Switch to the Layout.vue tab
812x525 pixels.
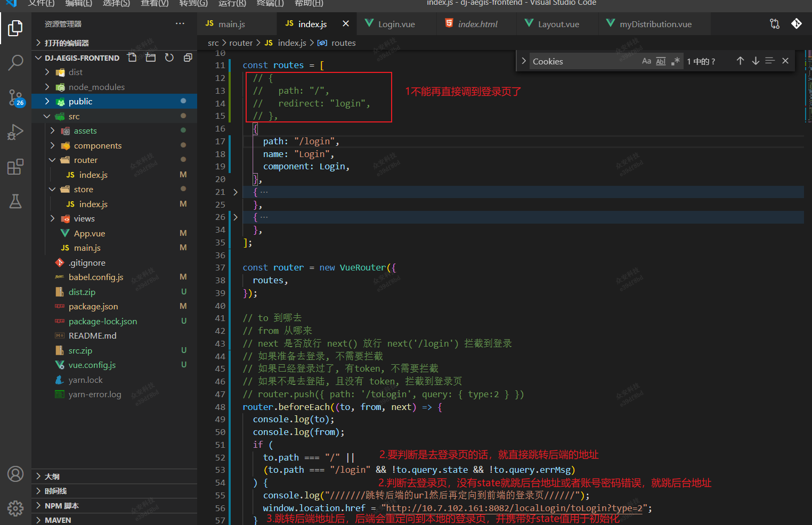558,24
